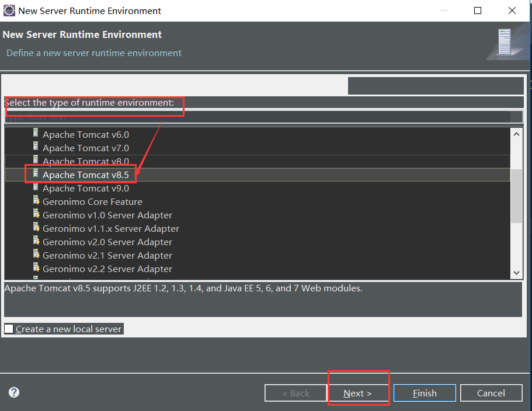This screenshot has height=411, width=532.
Task: Click the icon beside Geronimo v2.0 Server Adapter
Action: pos(36,241)
